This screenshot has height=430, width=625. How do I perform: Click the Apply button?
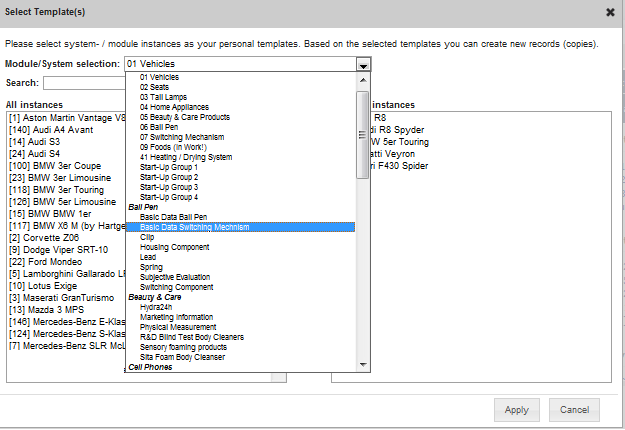coord(517,410)
